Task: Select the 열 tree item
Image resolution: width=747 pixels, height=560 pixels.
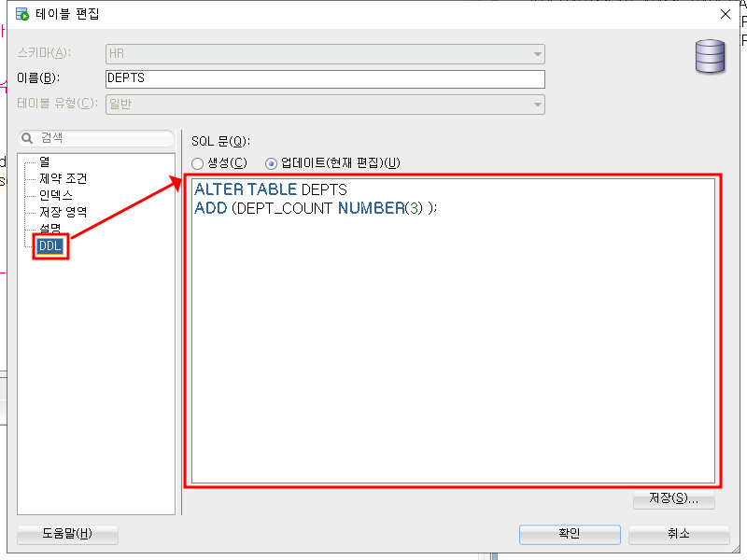Action: coord(44,161)
